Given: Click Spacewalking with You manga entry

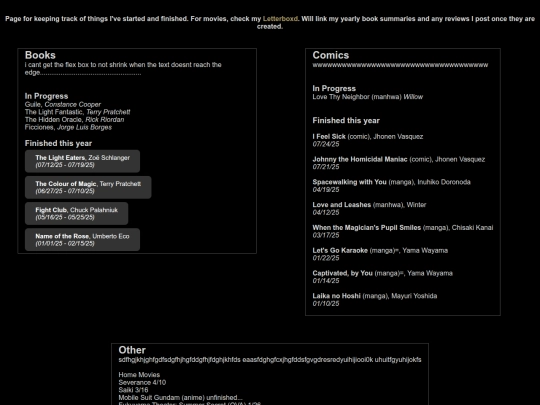Looking at the screenshot, I should pyautogui.click(x=392, y=182).
